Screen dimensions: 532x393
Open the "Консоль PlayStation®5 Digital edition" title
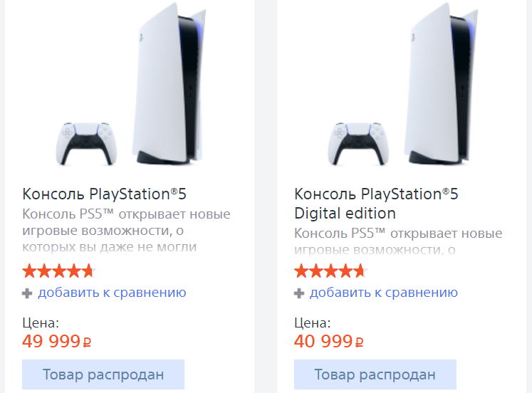[x=376, y=203]
